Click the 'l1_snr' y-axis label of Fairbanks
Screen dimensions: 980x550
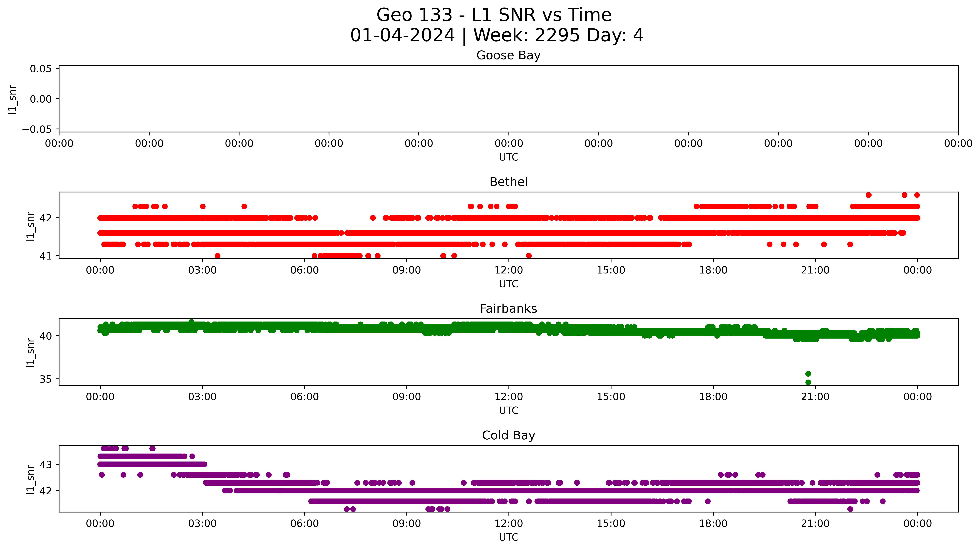30,353
